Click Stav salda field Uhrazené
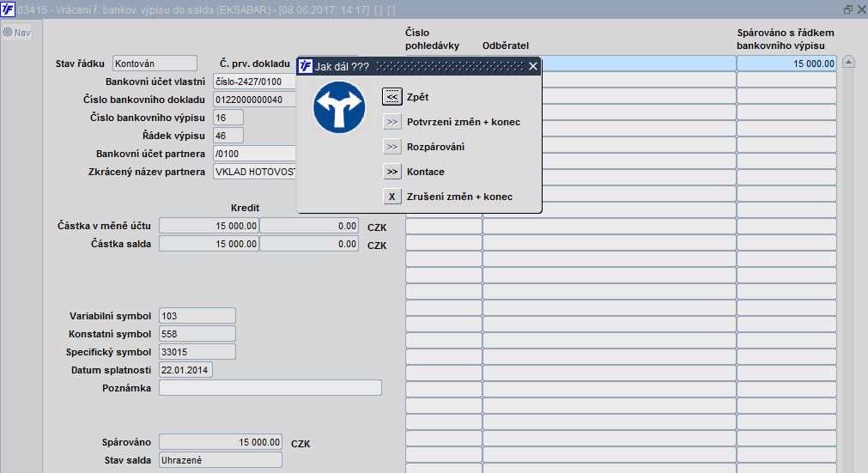This screenshot has height=473, width=868. 221,460
